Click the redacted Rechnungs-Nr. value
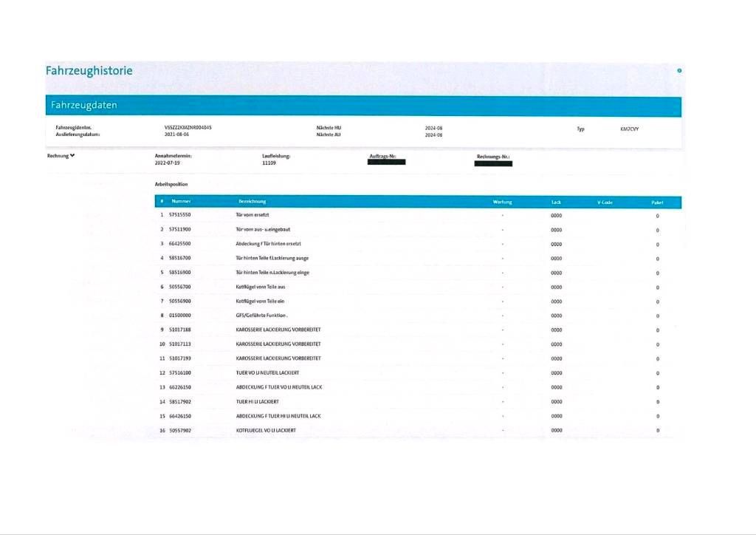 [x=493, y=163]
